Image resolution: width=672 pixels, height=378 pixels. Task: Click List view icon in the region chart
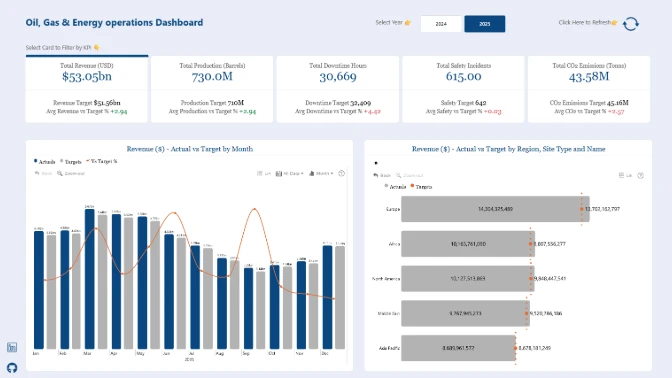[625, 175]
